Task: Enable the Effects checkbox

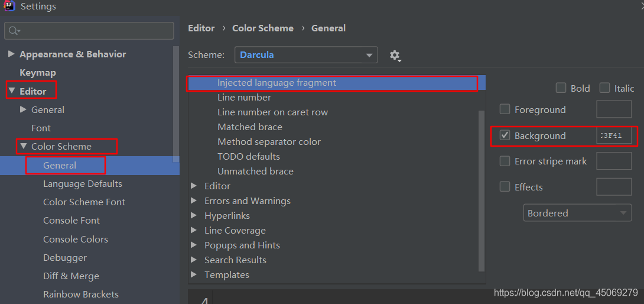Action: 505,187
